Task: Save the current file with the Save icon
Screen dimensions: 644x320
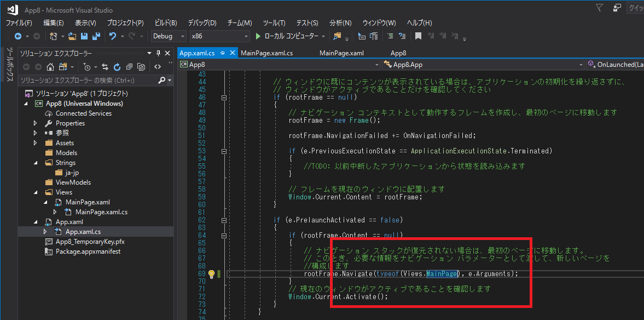Action: pos(84,36)
